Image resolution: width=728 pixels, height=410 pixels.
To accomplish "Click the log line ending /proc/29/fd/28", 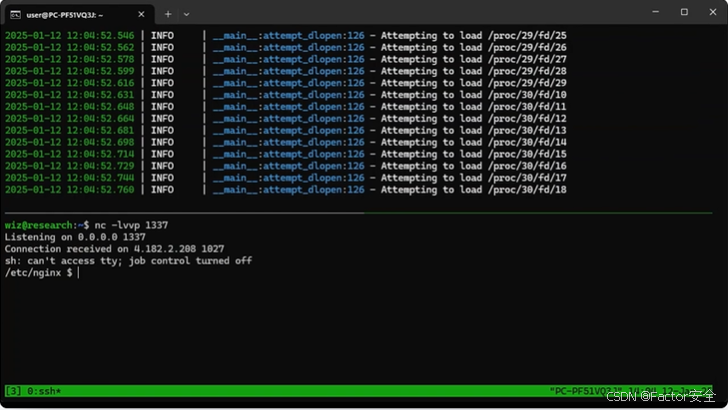I will 286,71.
